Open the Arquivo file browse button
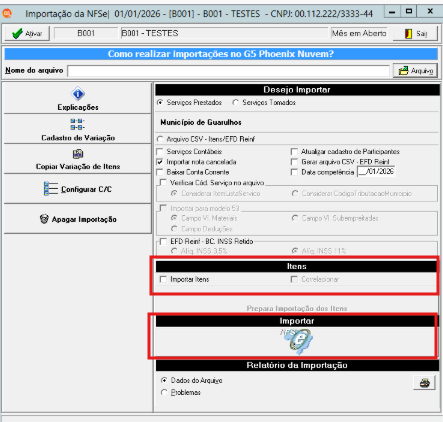 click(415, 71)
